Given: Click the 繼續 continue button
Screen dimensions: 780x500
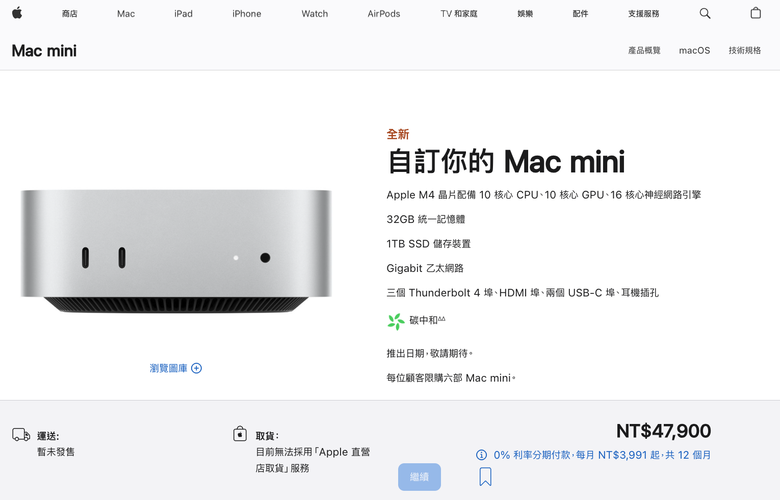Looking at the screenshot, I should tap(419, 477).
